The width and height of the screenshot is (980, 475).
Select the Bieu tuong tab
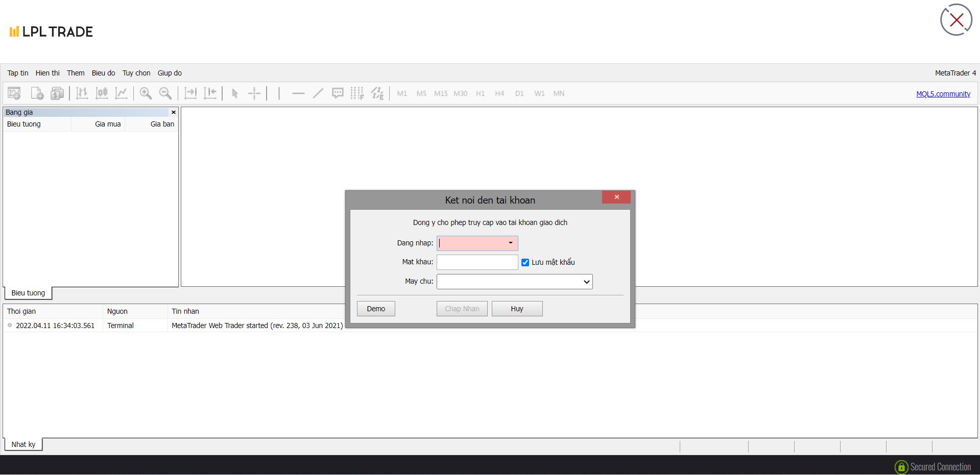(28, 293)
